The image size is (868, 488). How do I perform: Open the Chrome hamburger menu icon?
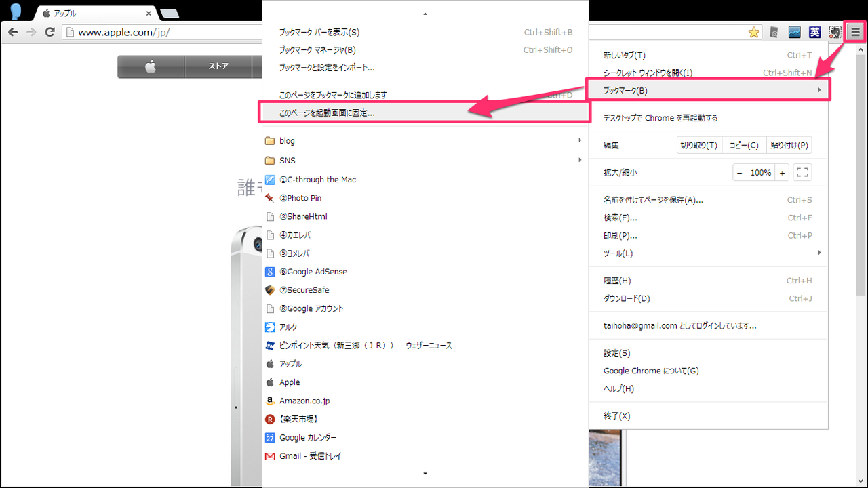855,32
